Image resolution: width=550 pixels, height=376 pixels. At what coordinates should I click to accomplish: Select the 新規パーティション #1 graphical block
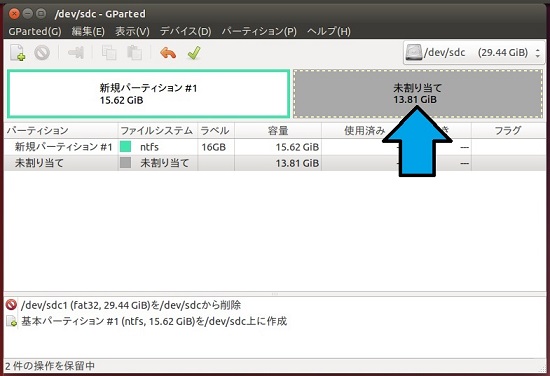coord(148,94)
